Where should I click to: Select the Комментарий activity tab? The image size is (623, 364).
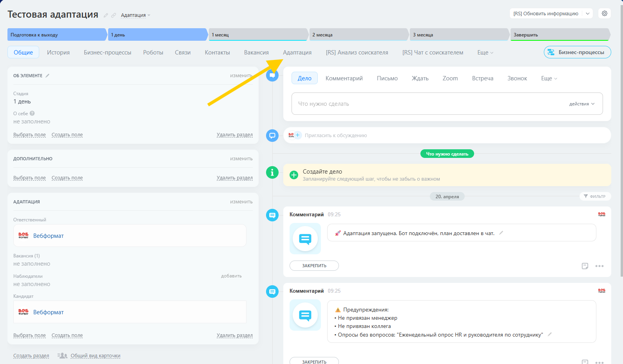[344, 78]
